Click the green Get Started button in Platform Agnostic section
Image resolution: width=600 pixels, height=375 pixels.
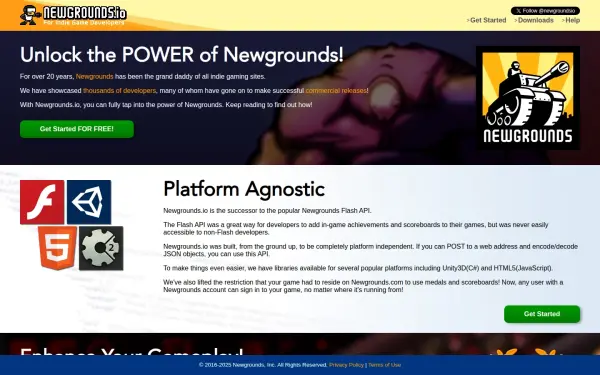[x=542, y=314]
